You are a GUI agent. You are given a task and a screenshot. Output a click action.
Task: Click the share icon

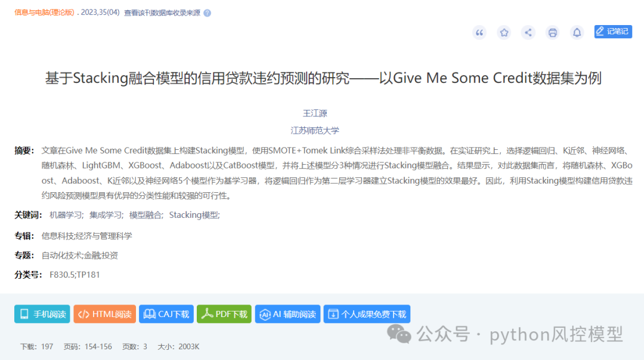(x=528, y=32)
